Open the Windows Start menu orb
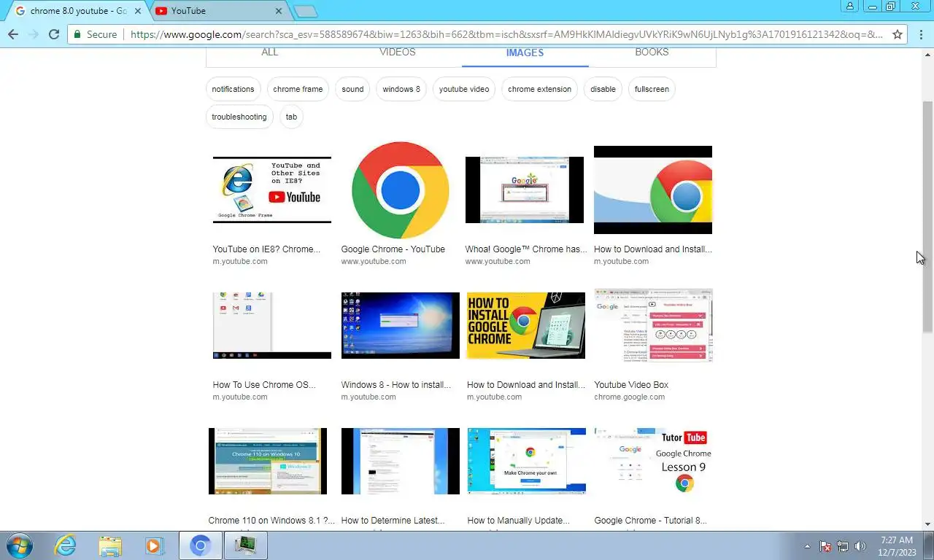The height and width of the screenshot is (560, 934). pyautogui.click(x=20, y=545)
